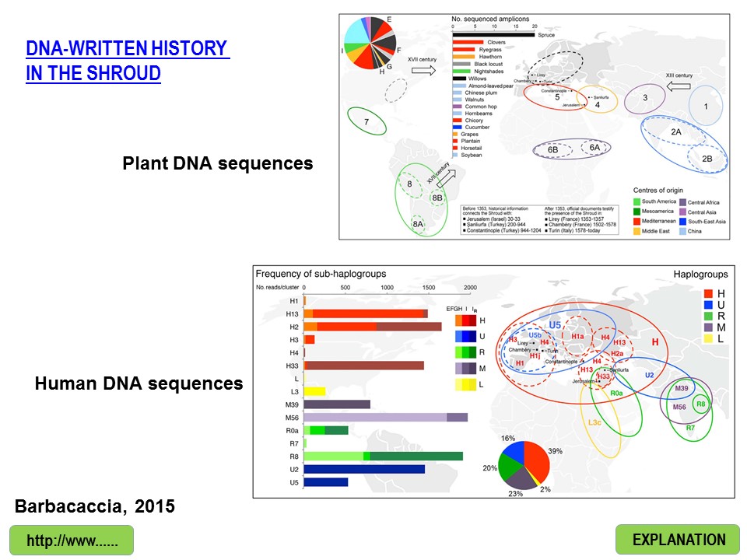Click the green ellipse numbered 7

pyautogui.click(x=366, y=121)
